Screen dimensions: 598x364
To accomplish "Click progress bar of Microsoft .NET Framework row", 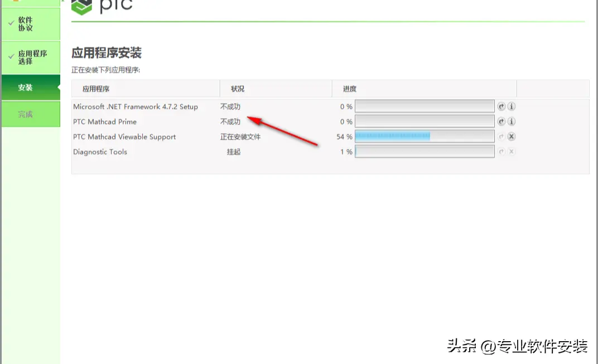I will click(425, 106).
